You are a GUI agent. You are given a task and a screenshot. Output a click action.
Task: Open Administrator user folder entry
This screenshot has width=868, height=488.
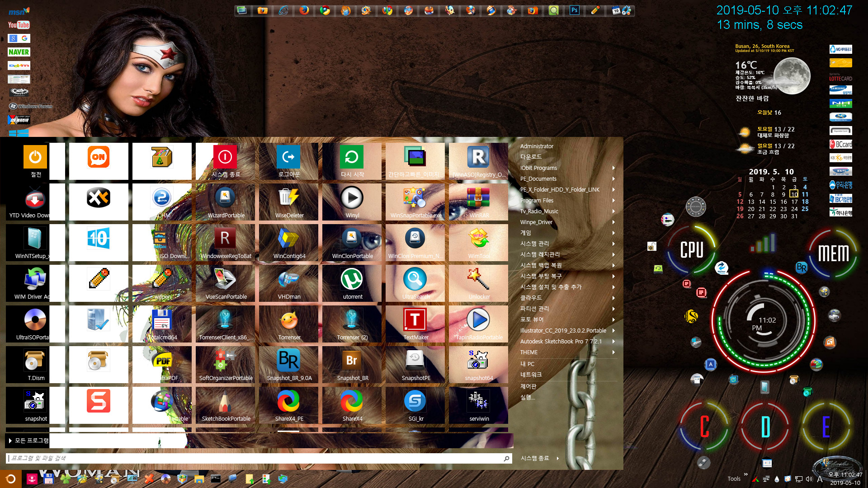click(x=567, y=146)
